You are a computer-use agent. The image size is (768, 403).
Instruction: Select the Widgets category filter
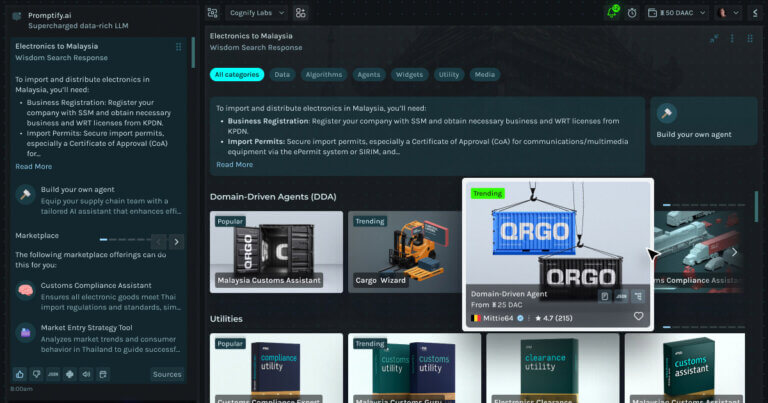(409, 74)
